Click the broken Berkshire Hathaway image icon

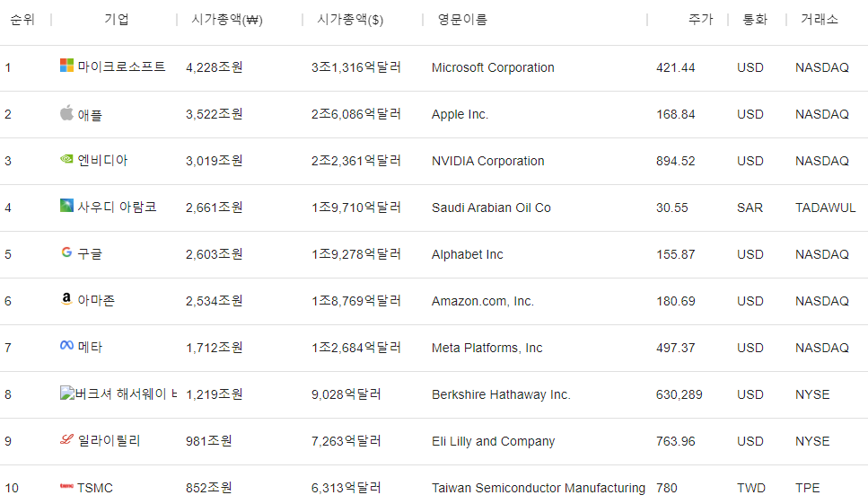pos(67,393)
